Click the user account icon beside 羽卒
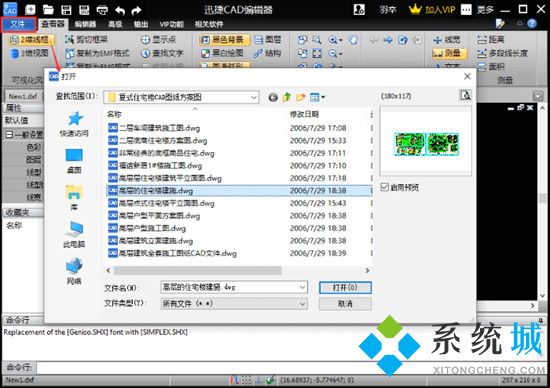Image resolution: width=550 pixels, height=388 pixels. (359, 9)
